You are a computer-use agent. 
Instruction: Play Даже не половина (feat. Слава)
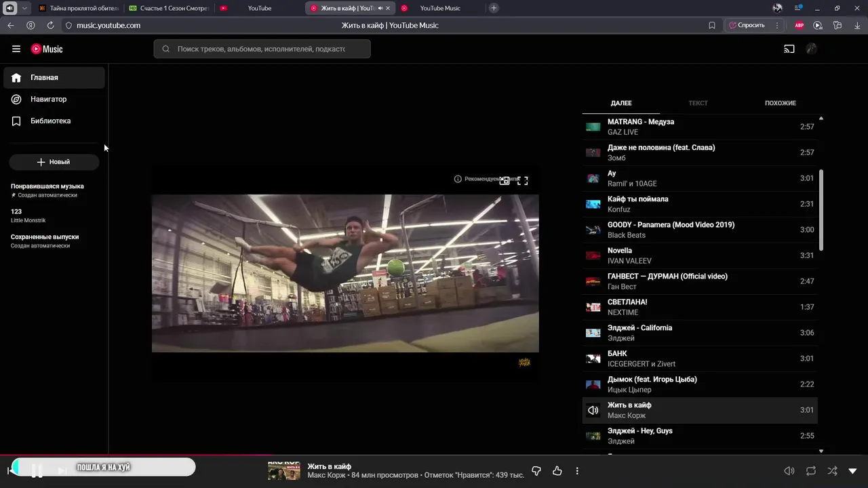click(700, 152)
